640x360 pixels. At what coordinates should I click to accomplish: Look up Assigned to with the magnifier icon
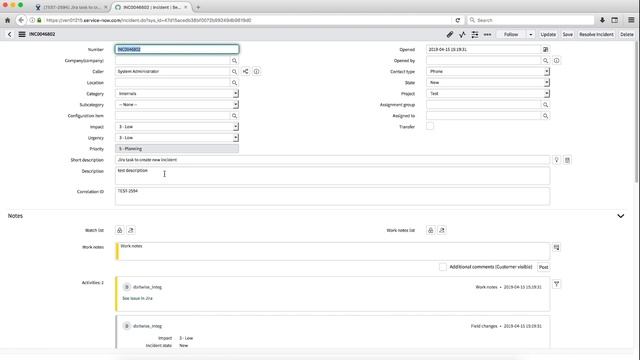tap(545, 116)
